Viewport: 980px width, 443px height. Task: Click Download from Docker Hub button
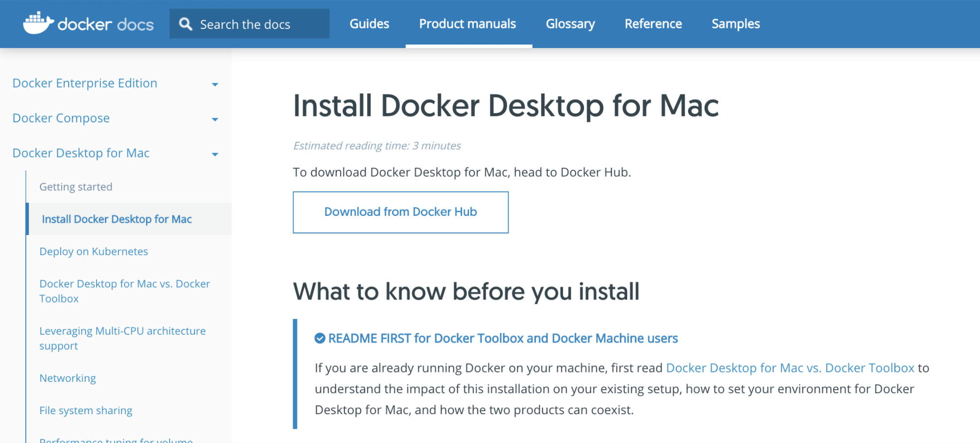click(x=400, y=212)
